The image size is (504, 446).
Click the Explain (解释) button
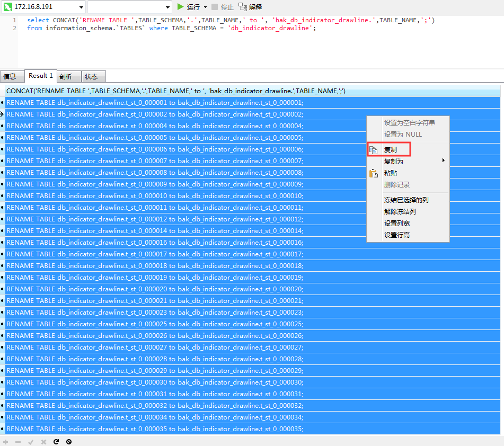pyautogui.click(x=250, y=7)
